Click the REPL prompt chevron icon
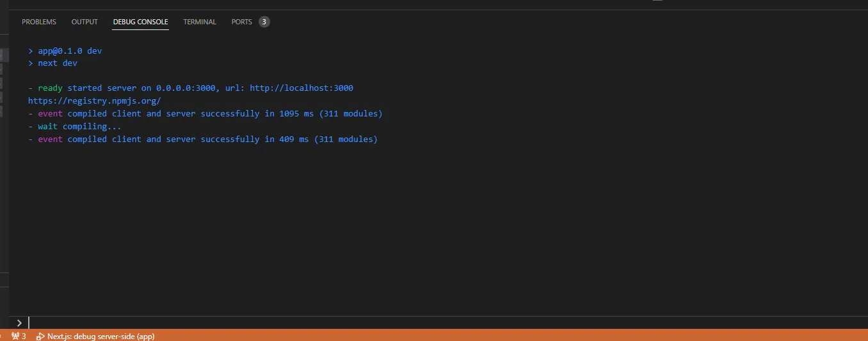Screen dimensions: 868x341 tap(19, 323)
